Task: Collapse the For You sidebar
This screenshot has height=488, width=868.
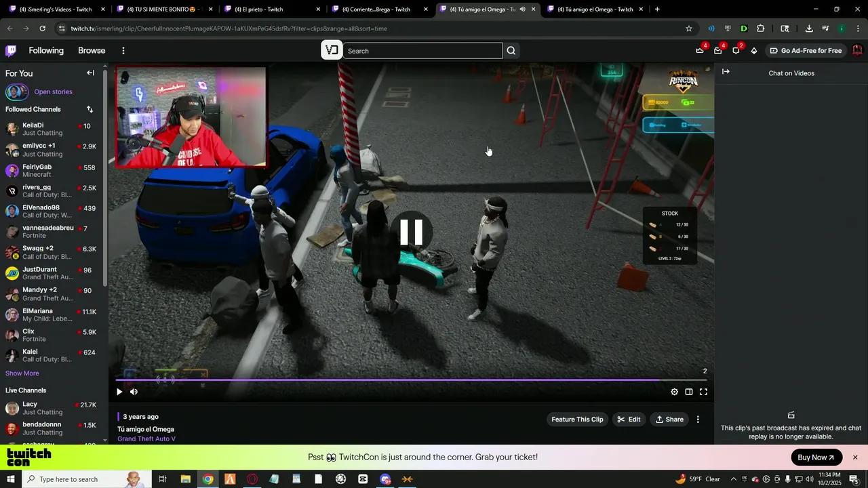Action: tap(90, 73)
